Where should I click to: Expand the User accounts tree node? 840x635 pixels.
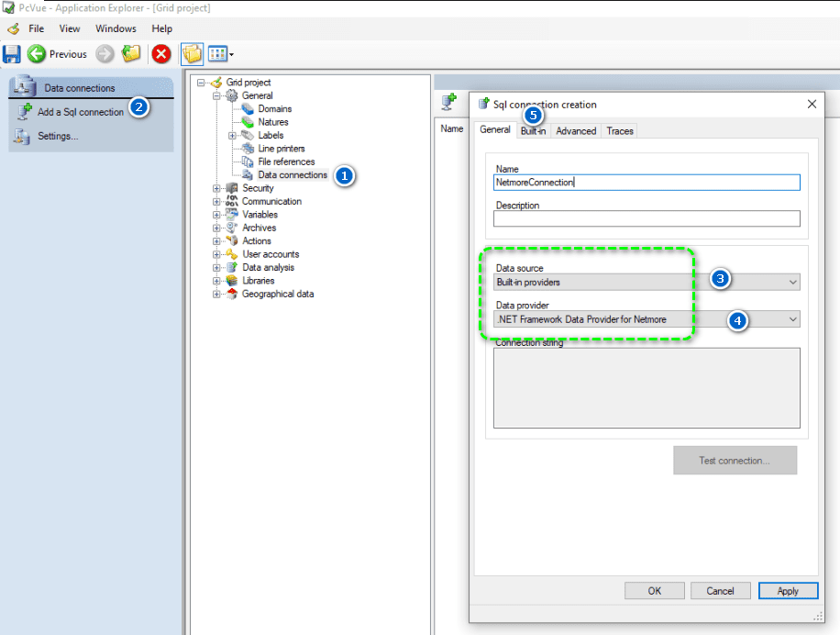216,254
